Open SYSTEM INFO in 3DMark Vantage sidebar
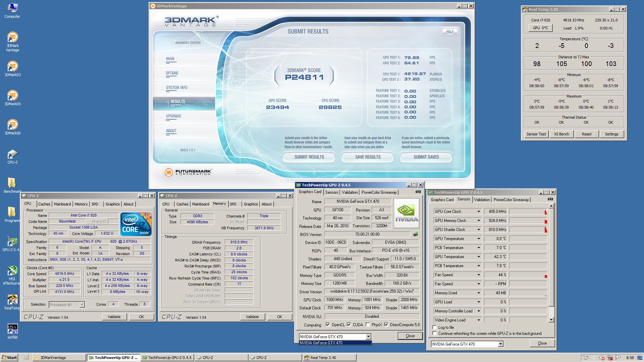The image size is (644, 362). 177,87
